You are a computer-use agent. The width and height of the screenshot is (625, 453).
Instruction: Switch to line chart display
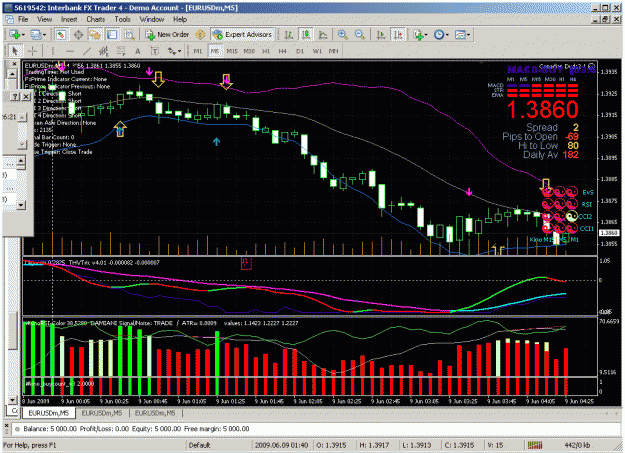point(323,35)
